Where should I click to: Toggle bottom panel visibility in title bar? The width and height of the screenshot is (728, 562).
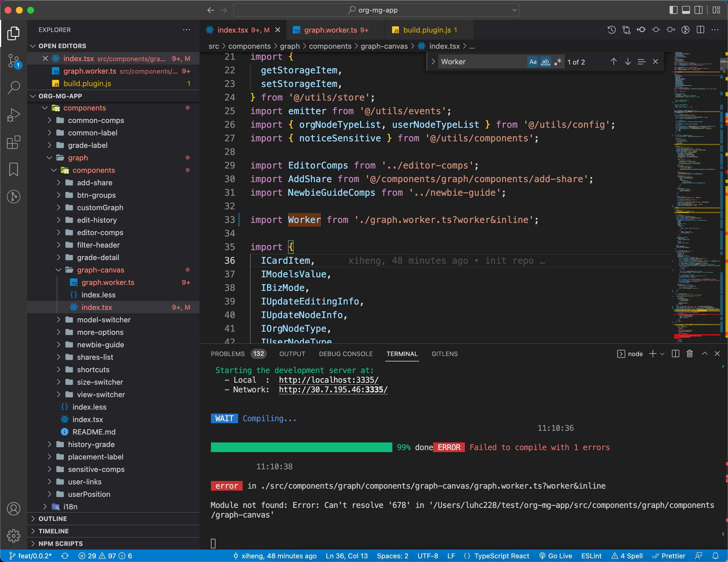(686, 10)
